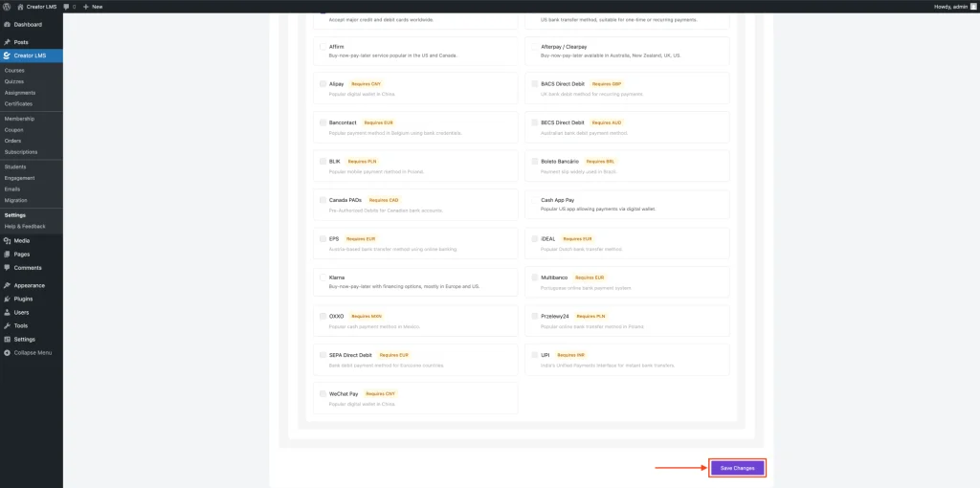Viewport: 980px width, 488px height.
Task: Click the Requires INR badge
Action: coord(570,355)
